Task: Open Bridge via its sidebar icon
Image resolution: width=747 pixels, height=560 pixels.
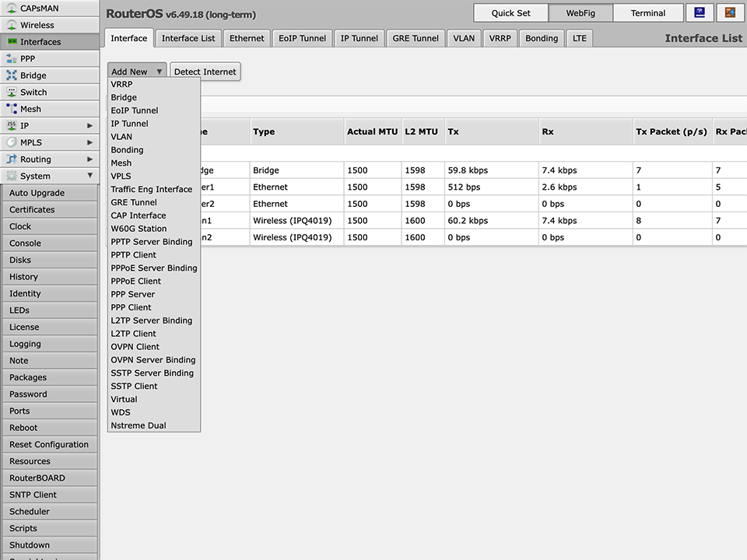Action: coord(12,75)
